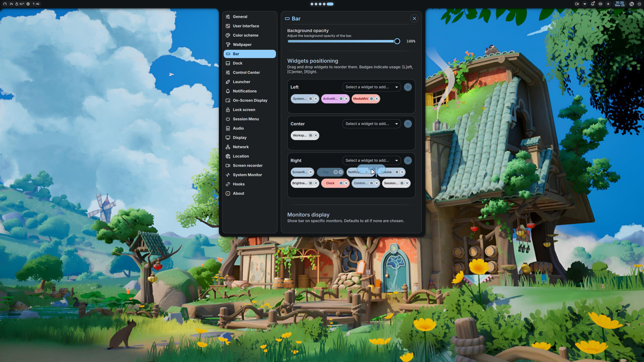Remove the ScreenRecorder widget chip

(x=310, y=172)
